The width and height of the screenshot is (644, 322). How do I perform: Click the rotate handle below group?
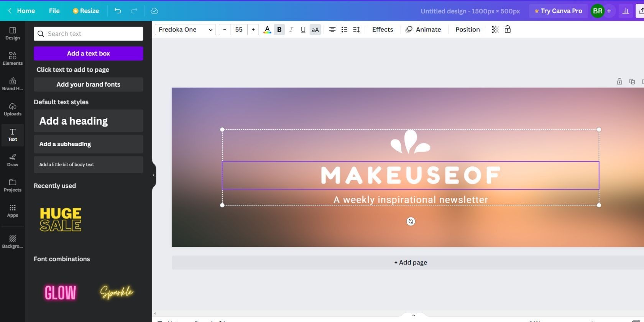point(411,221)
